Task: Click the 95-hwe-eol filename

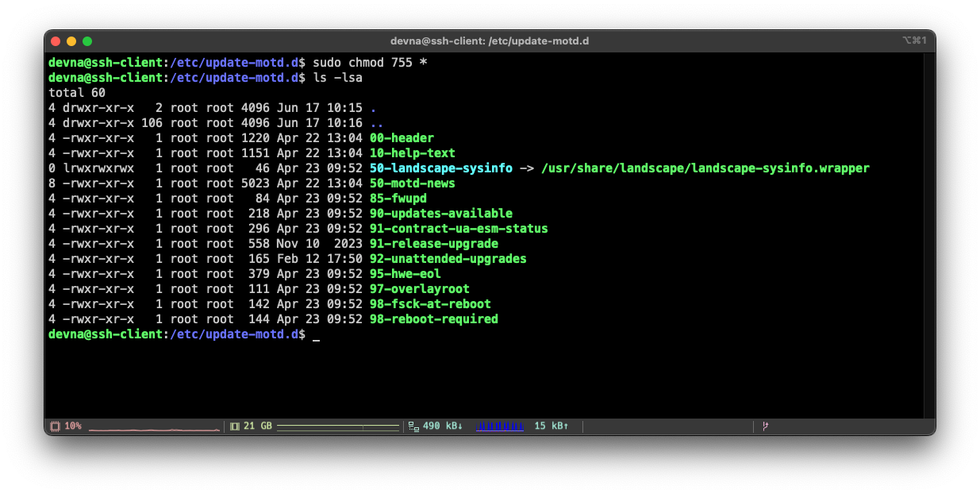Action: 405,274
